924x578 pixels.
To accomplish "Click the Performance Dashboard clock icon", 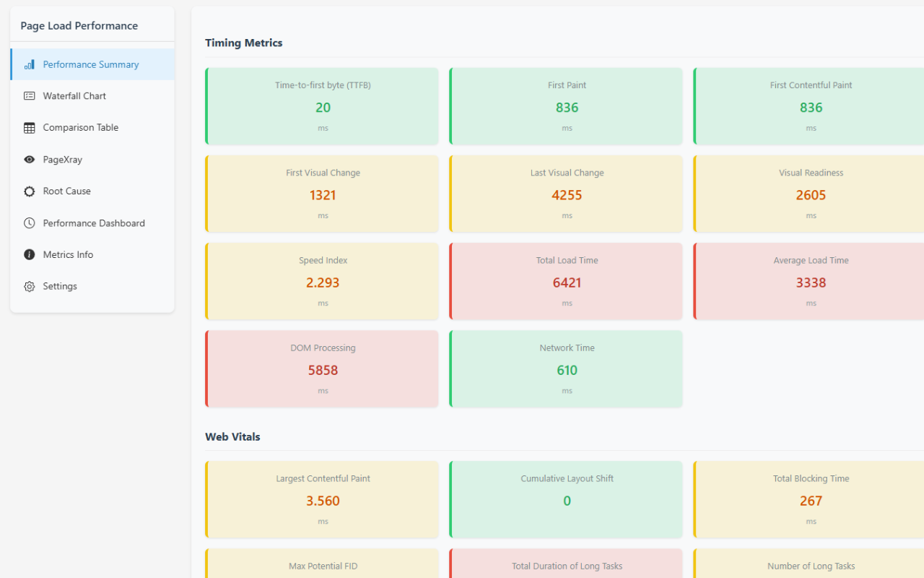I will click(29, 223).
